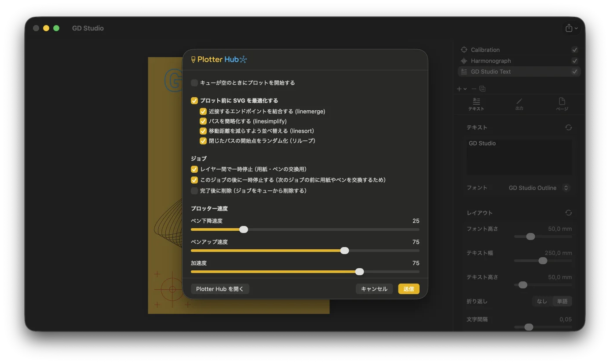The height and width of the screenshot is (364, 610).
Task: Click the green fullscreen window button
Action: point(56,28)
